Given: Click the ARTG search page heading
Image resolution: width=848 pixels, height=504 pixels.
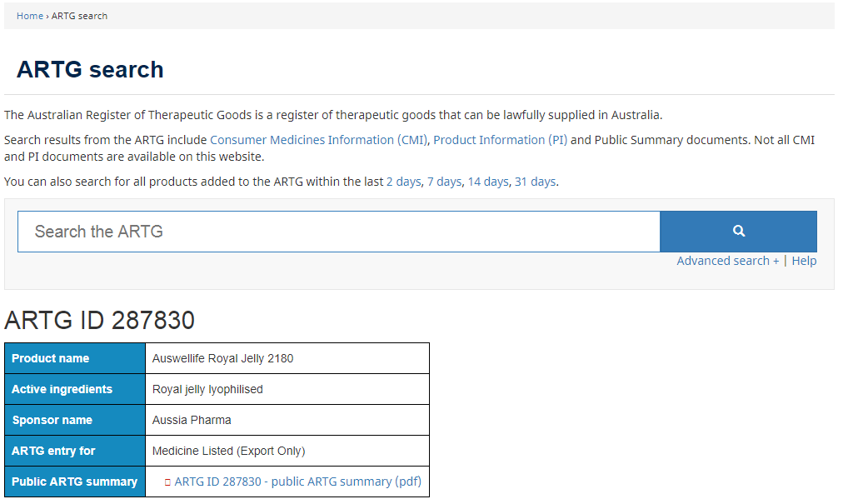Looking at the screenshot, I should click(90, 69).
